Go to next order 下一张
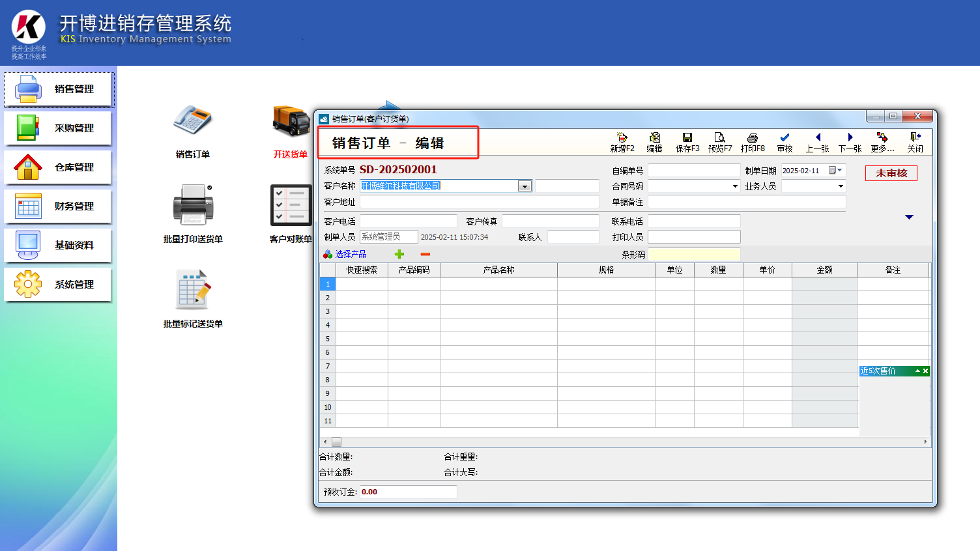Screen dimensions: 980x551 pyautogui.click(x=850, y=142)
